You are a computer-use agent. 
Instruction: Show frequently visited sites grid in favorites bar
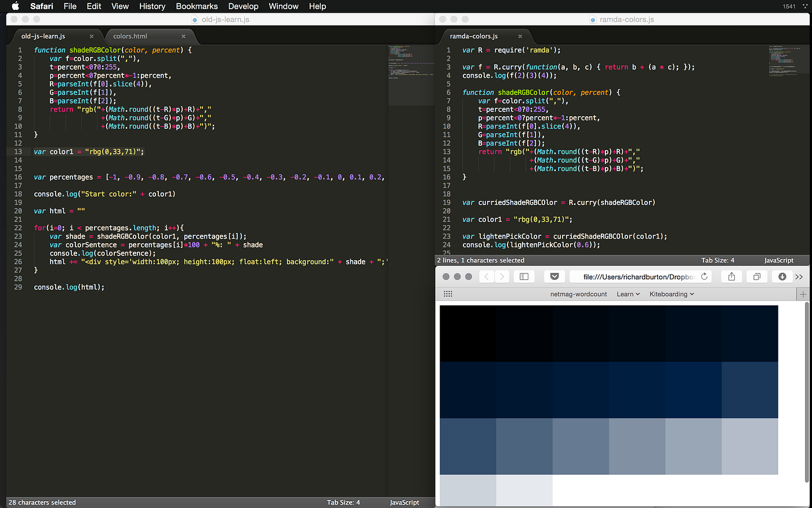tap(448, 294)
